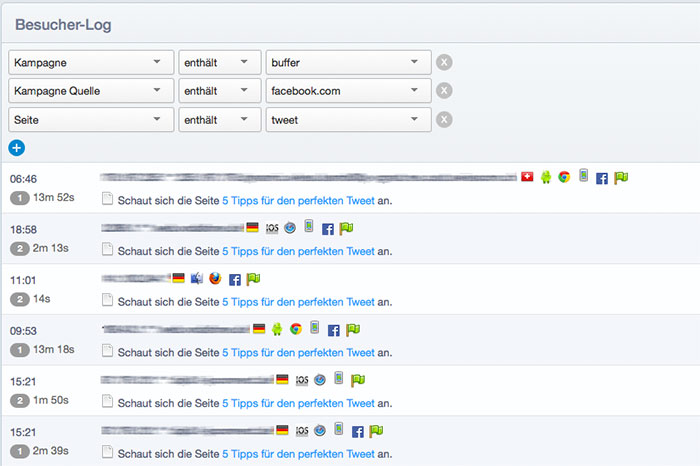Click the page document icon in the 11:01 visit
The height and width of the screenshot is (466, 700).
tap(107, 300)
